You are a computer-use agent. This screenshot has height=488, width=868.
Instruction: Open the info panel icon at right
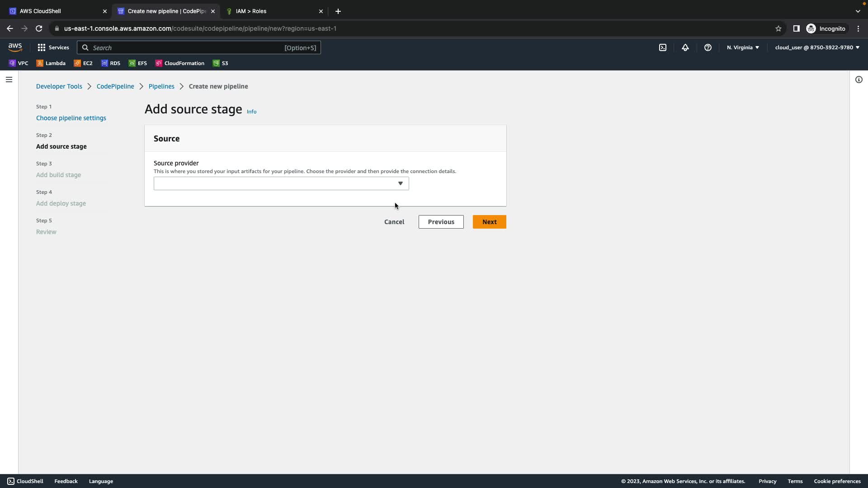tap(859, 80)
